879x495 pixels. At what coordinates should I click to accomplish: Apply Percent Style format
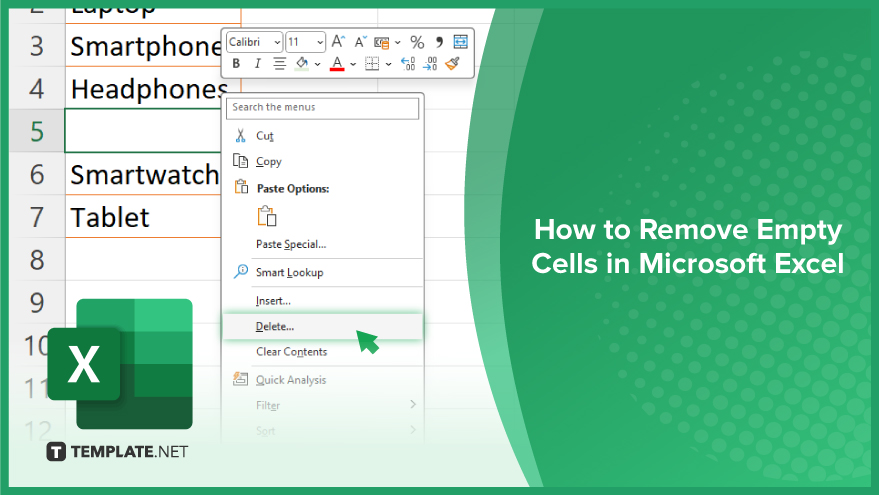(x=417, y=42)
